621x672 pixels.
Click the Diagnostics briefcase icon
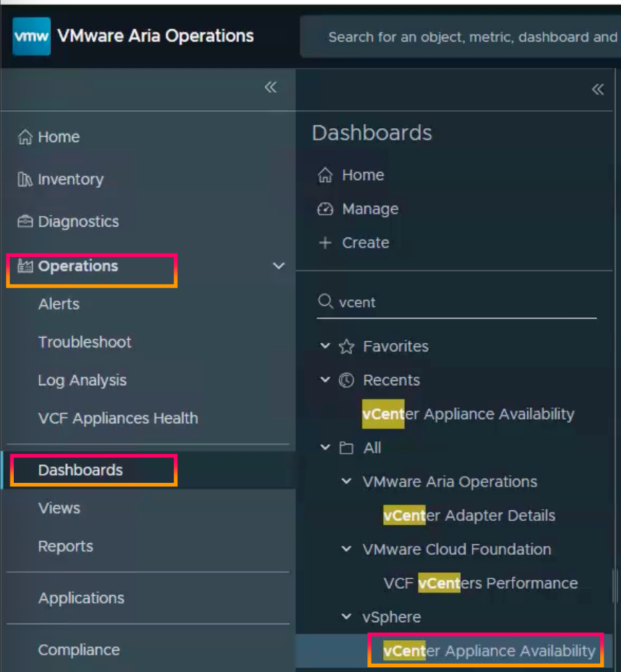[25, 222]
